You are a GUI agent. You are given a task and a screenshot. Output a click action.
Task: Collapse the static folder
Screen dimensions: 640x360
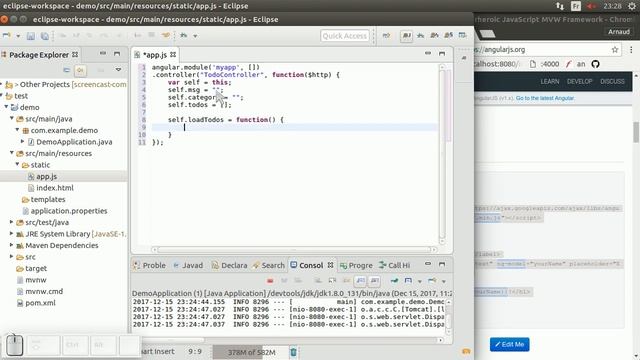point(18,164)
